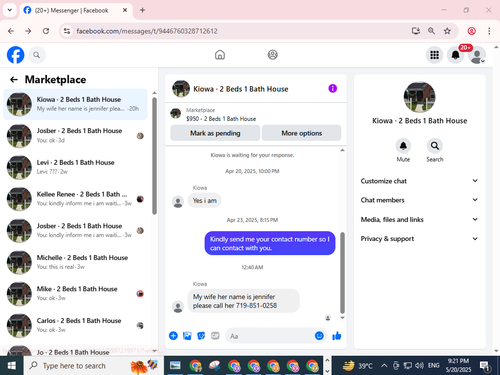Open the GIF picker icon

215,336
